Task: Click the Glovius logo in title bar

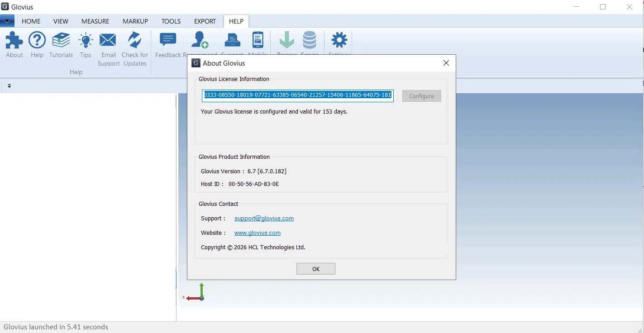Action: [x=5, y=7]
